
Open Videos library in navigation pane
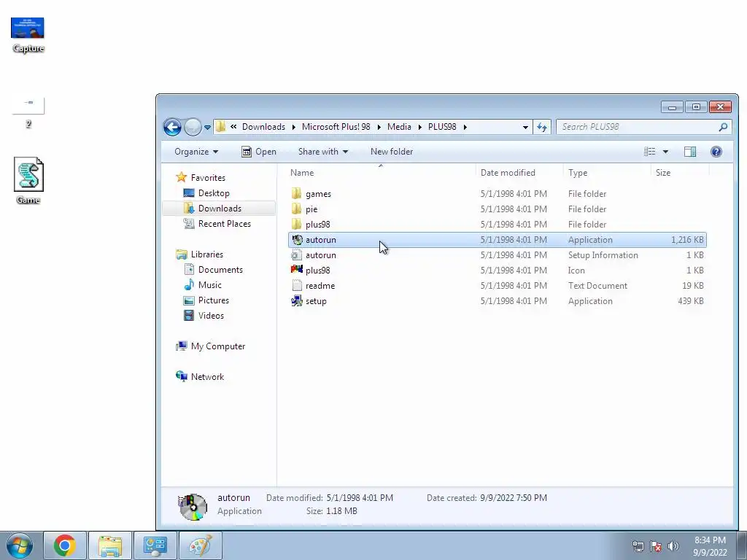point(211,315)
